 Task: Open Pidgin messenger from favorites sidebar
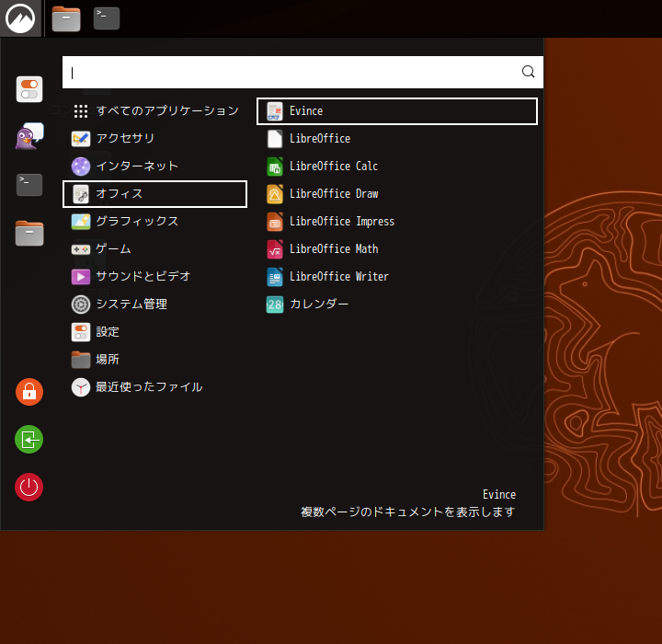click(x=29, y=136)
